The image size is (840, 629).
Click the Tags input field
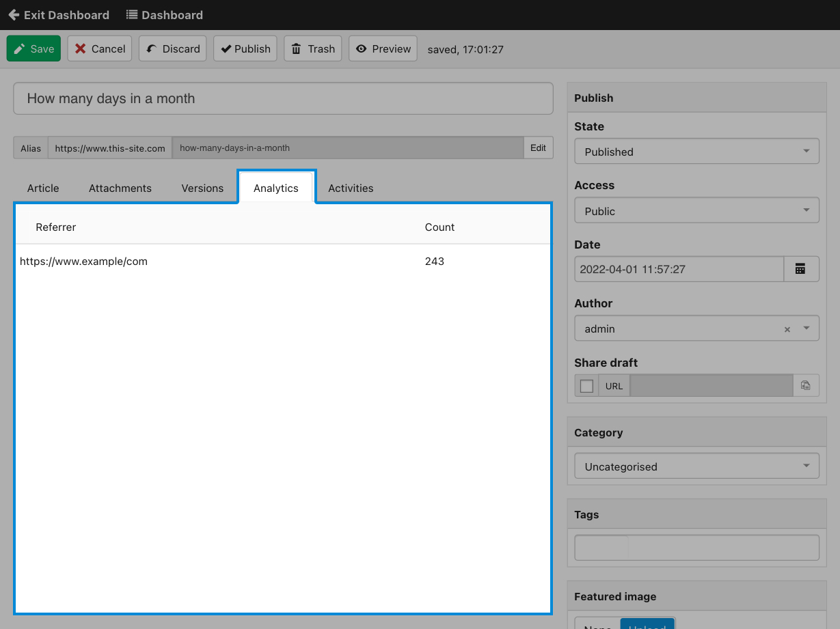coord(696,548)
